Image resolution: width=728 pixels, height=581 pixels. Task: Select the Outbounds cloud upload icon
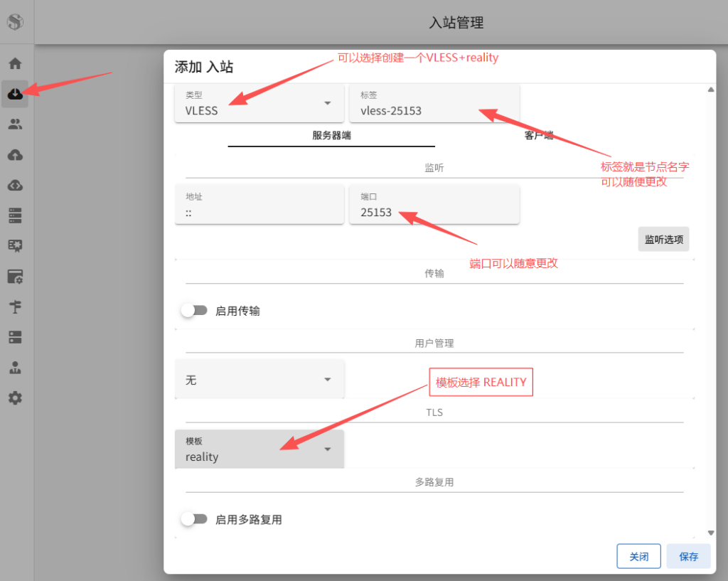(16, 154)
